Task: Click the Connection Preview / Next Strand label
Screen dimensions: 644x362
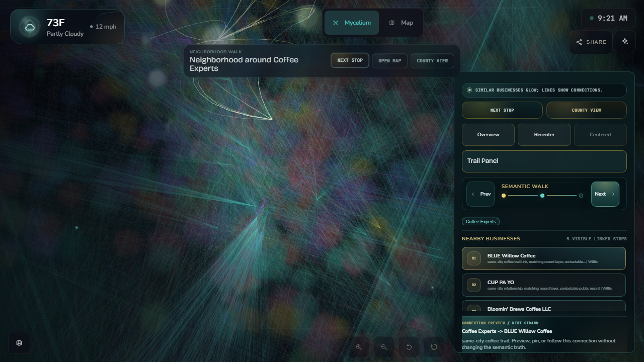Action: coord(500,323)
